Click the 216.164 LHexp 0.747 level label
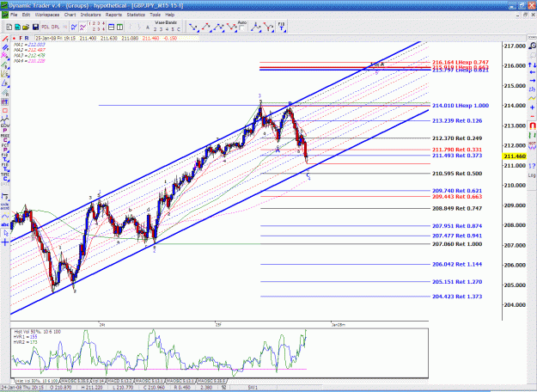The image size is (537, 392). pos(461,62)
